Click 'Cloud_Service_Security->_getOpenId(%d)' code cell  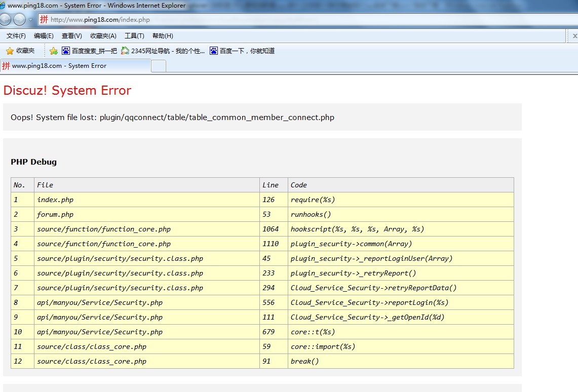(x=401, y=318)
